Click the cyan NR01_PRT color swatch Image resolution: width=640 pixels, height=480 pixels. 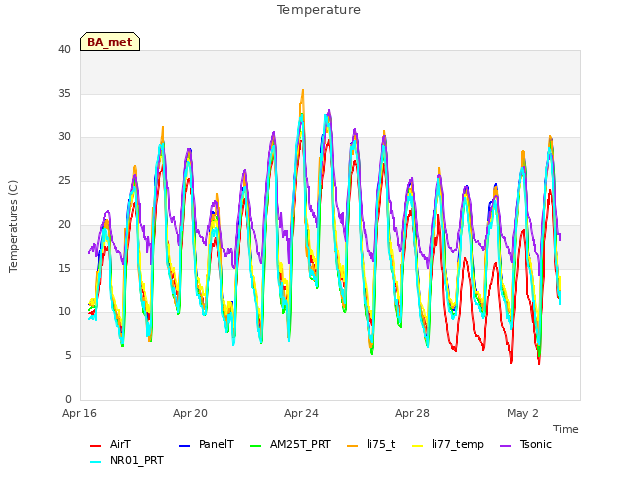pos(95,462)
